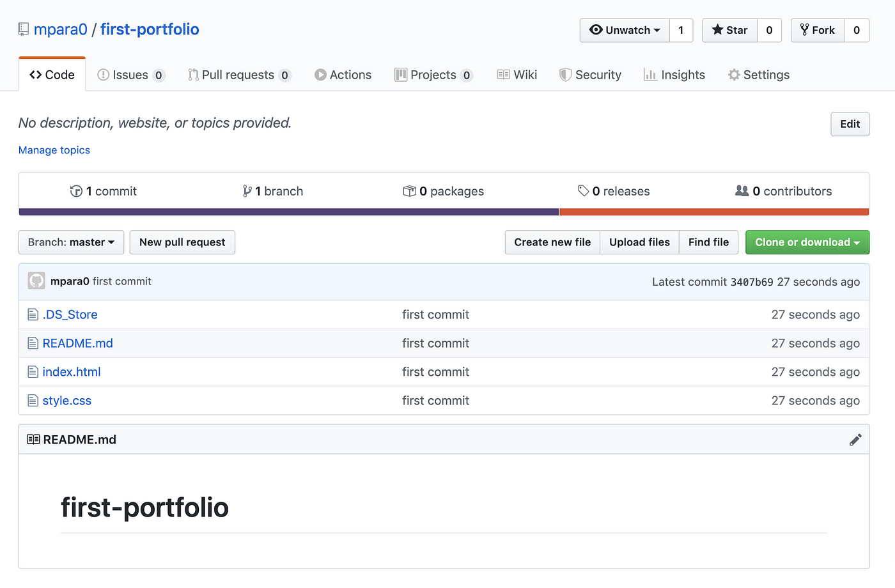
Task: Open the Manage topics link
Action: pyautogui.click(x=54, y=150)
